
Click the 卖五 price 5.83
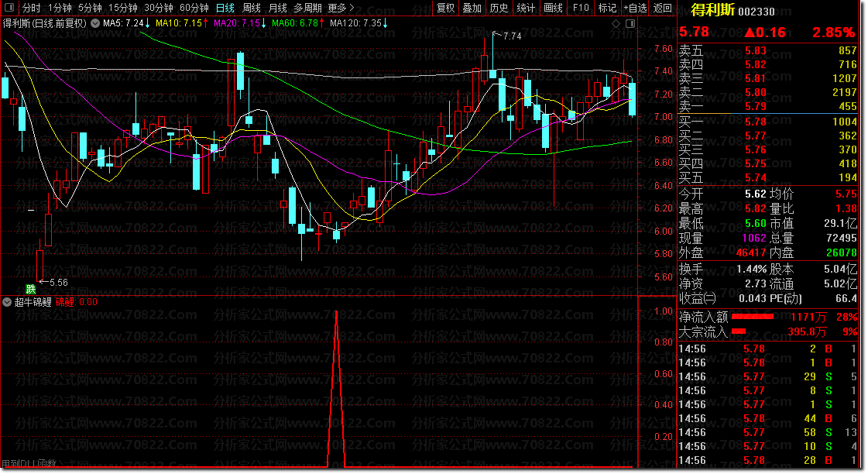pyautogui.click(x=756, y=51)
